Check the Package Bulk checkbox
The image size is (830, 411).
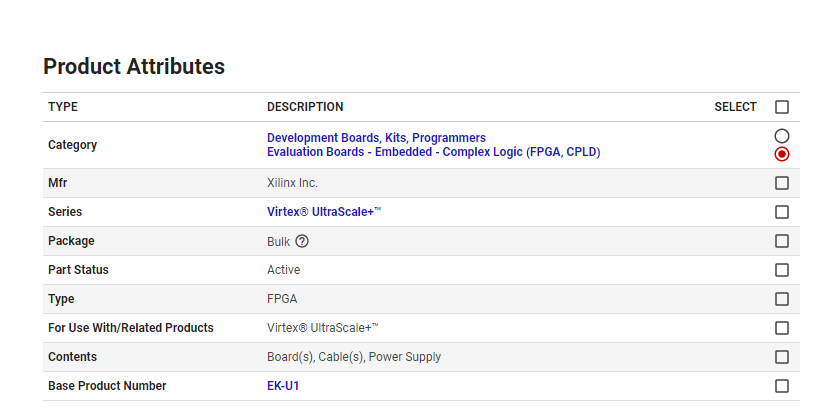[782, 241]
